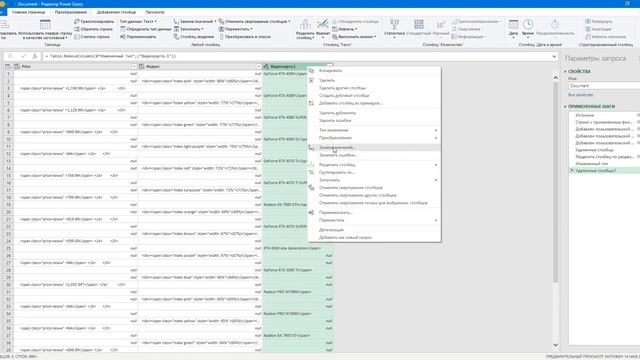640x360 pixels.
Task: Open the Просмотр ribbon tab
Action: click(x=155, y=12)
